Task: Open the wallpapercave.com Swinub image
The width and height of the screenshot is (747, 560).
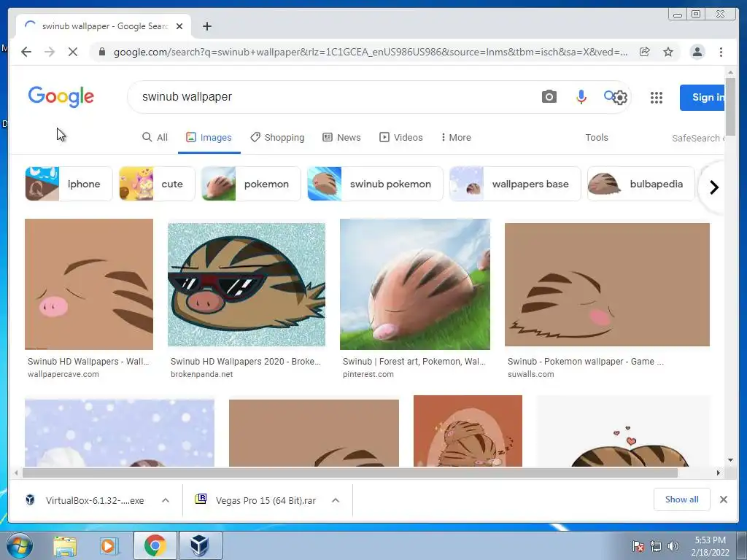Action: pyautogui.click(x=88, y=284)
